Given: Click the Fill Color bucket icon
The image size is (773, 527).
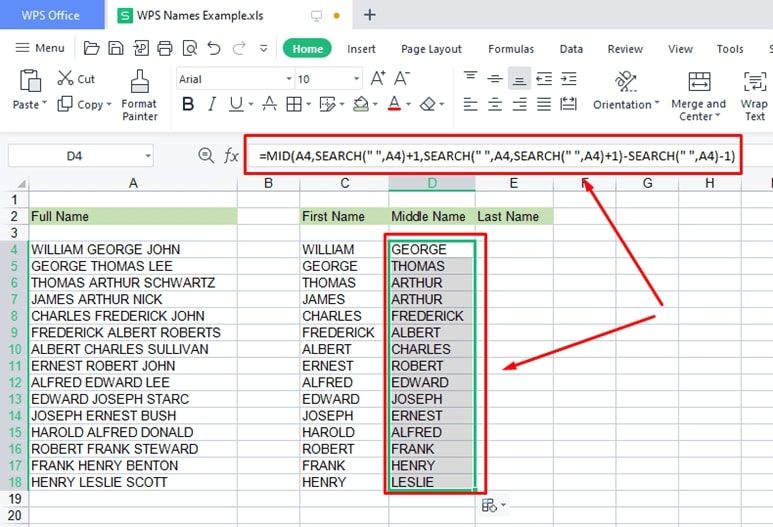Looking at the screenshot, I should (361, 104).
